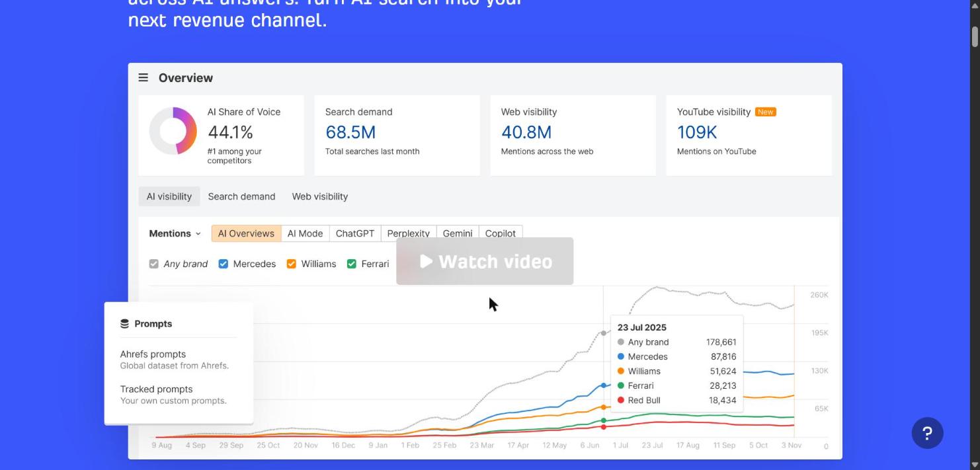The width and height of the screenshot is (980, 470).
Task: Click the orange Williams dot in tooltip
Action: [x=620, y=371]
